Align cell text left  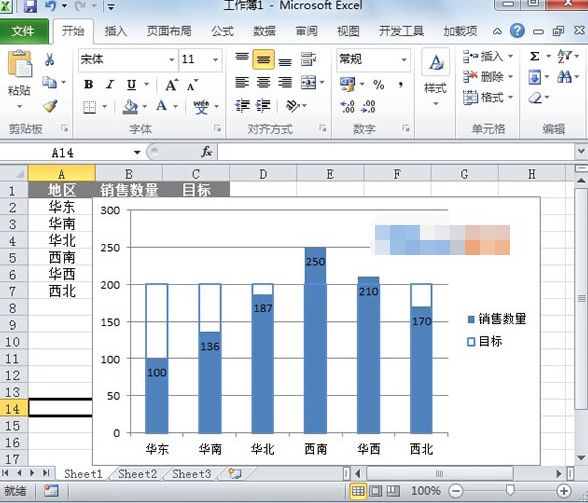pos(242,82)
